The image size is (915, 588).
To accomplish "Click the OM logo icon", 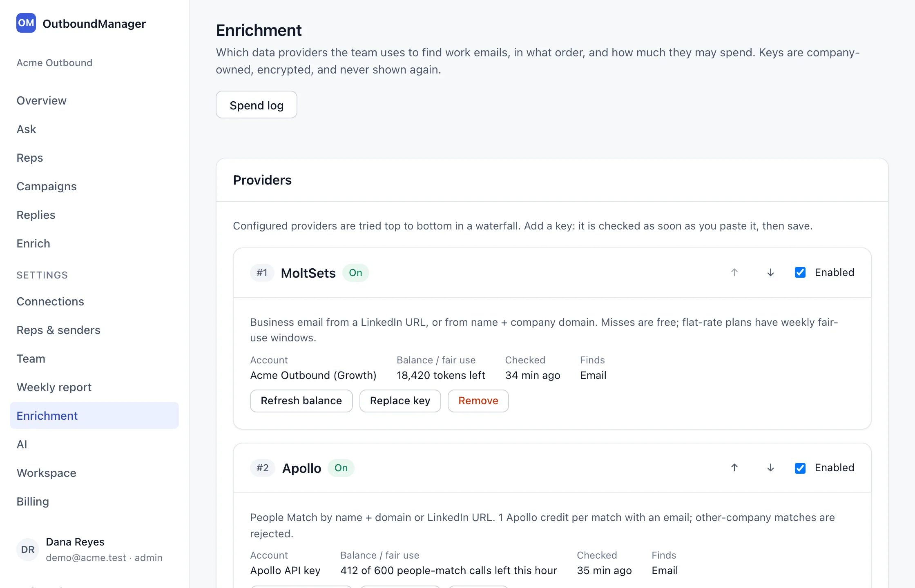I will (x=26, y=23).
